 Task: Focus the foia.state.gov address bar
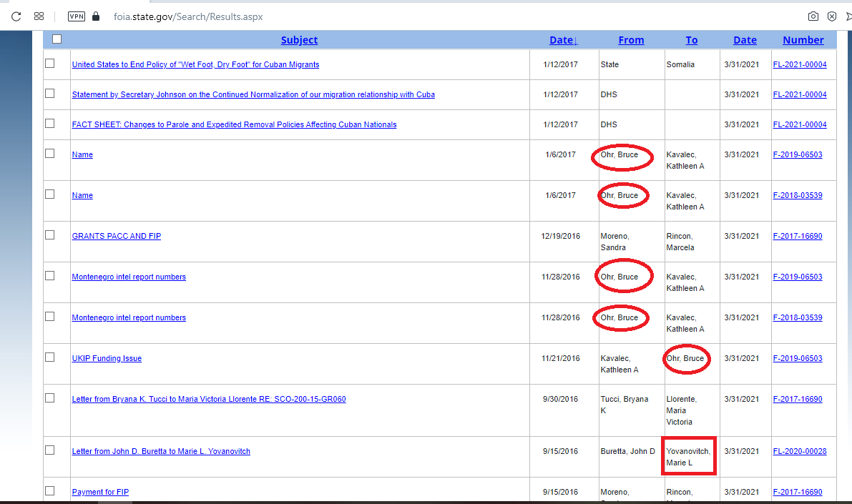tap(188, 17)
